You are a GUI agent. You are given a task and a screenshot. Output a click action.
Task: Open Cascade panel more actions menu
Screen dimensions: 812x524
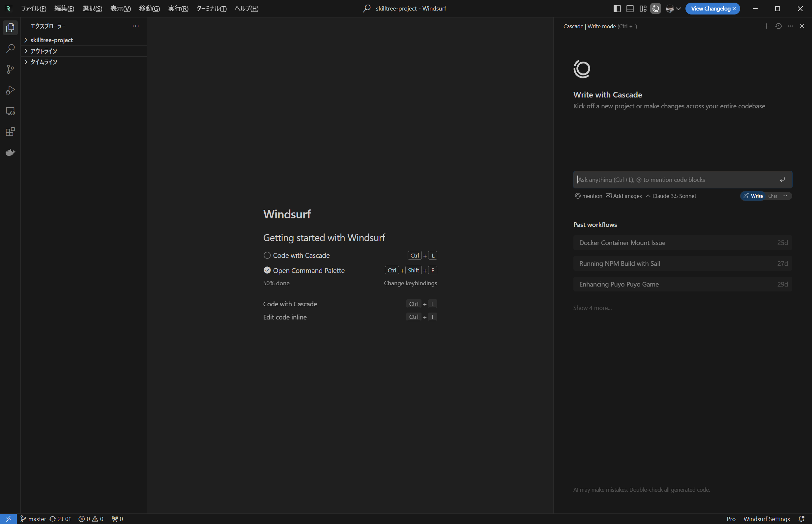click(x=790, y=26)
